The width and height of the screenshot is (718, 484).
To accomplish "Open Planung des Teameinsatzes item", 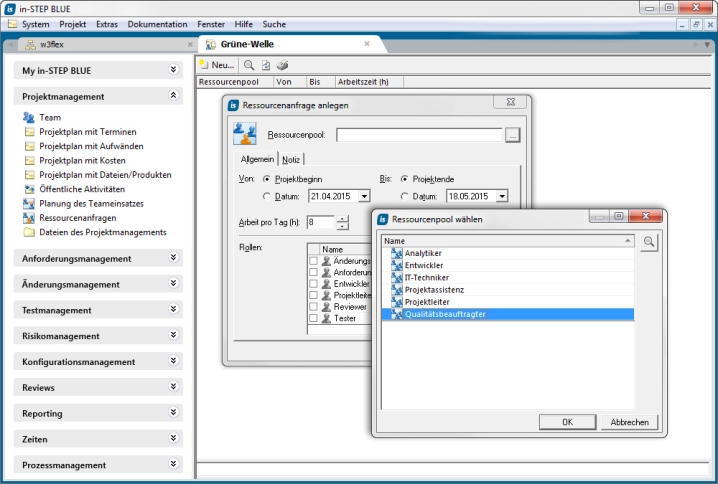I will (90, 203).
